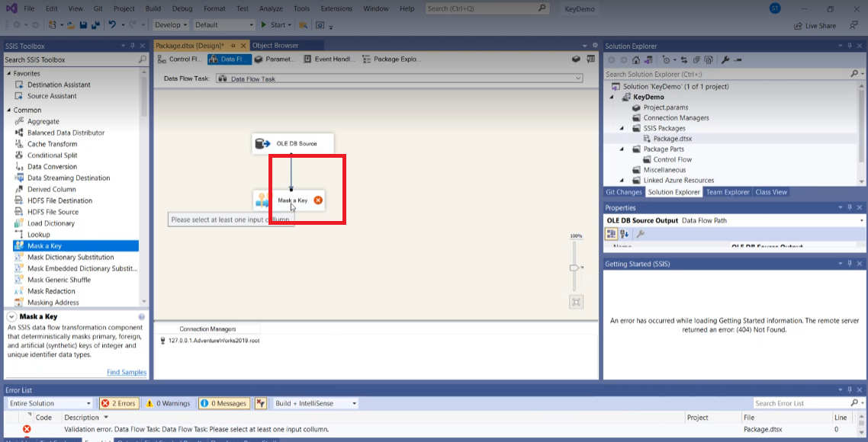Open the Build menu
Image resolution: width=868 pixels, height=442 pixels.
coord(153,9)
